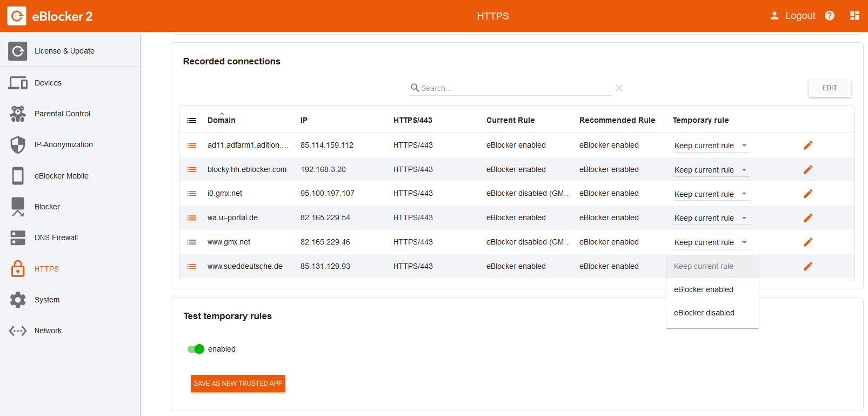Click the IP address 95.100.197.107
Viewport: 868px width, 416px height.
[x=328, y=193]
